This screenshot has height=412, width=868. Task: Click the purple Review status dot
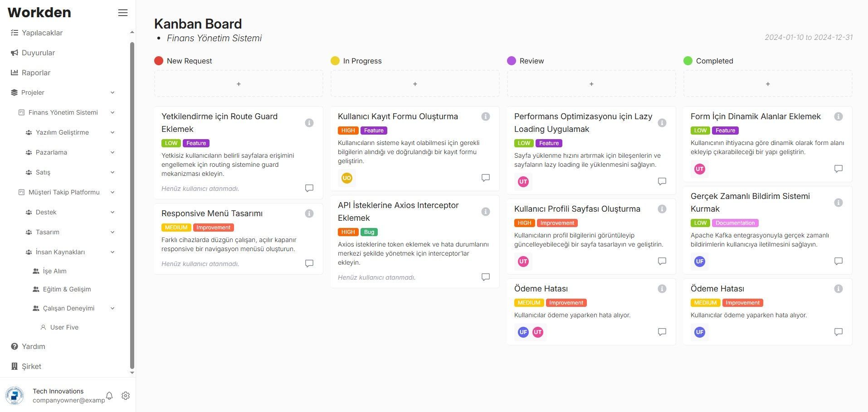512,61
